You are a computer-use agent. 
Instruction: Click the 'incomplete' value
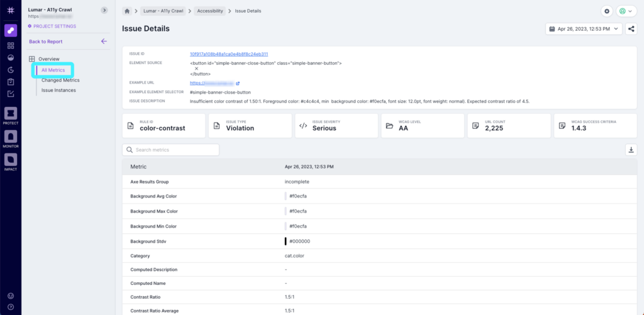tap(297, 182)
